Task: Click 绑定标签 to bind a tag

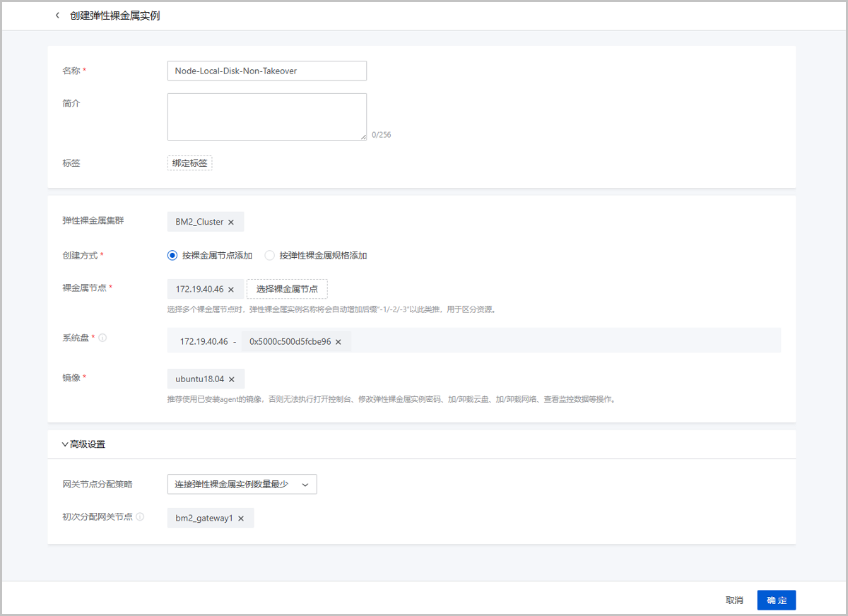Action: click(x=190, y=163)
